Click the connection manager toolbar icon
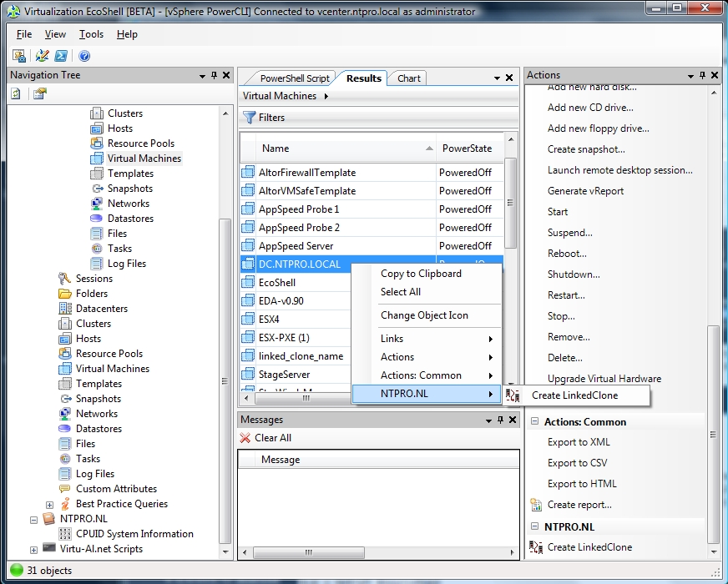This screenshot has width=728, height=584. pos(19,56)
